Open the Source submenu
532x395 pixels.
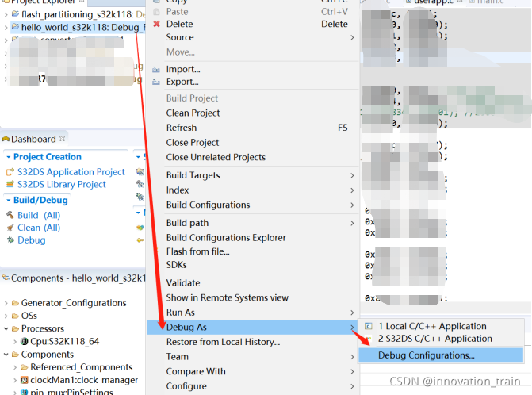point(253,37)
